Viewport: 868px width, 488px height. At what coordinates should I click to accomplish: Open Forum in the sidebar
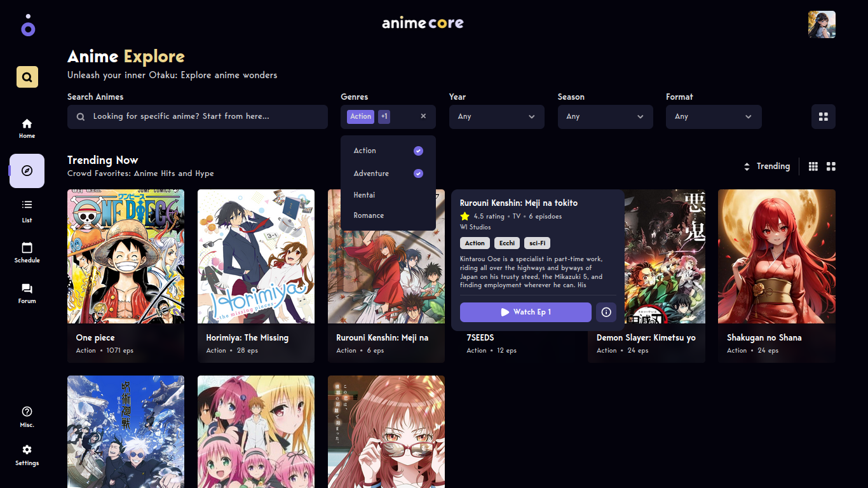pos(27,293)
